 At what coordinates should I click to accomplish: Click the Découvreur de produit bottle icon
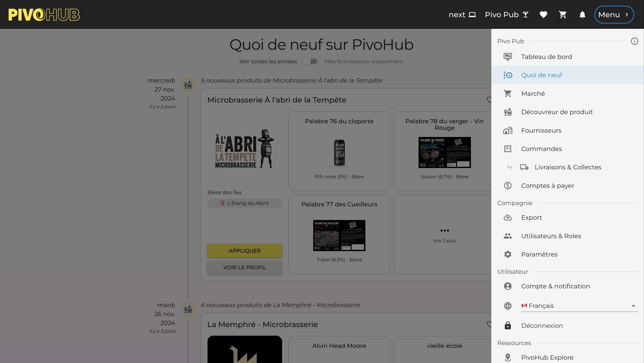coord(507,112)
